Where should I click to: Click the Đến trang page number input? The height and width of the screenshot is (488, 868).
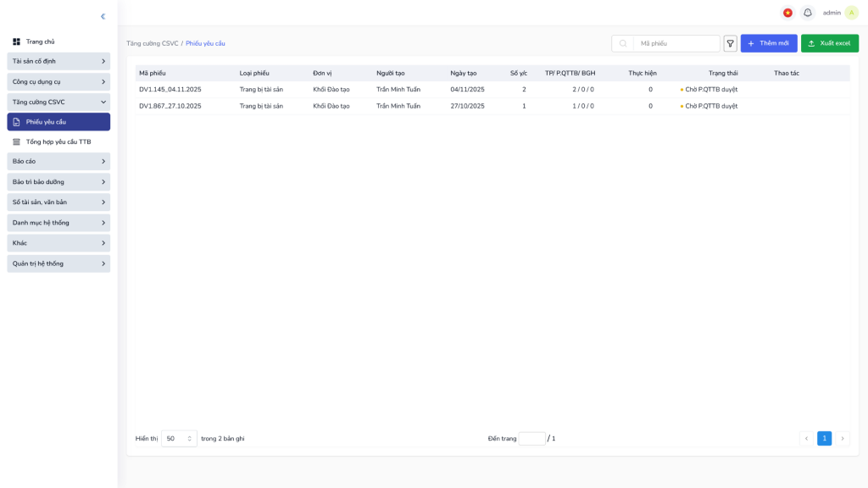tap(531, 438)
